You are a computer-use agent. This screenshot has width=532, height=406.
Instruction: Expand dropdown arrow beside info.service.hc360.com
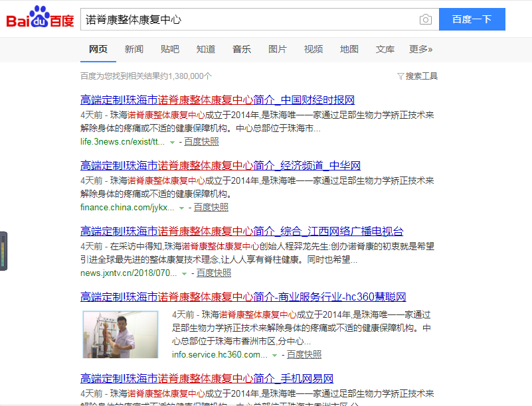275,356
